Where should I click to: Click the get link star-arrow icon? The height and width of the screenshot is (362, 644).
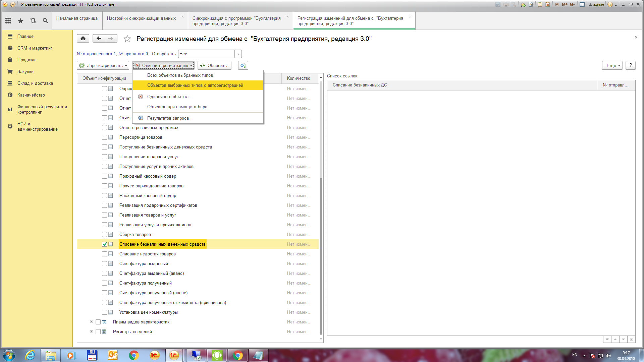(523, 4)
